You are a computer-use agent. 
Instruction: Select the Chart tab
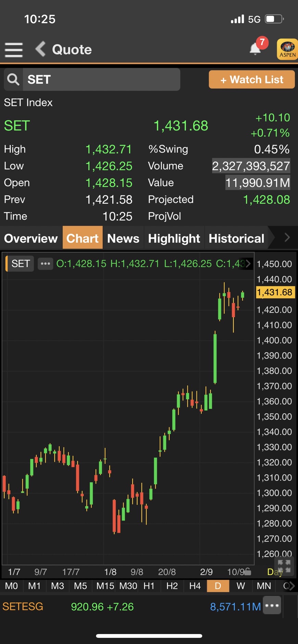83,238
